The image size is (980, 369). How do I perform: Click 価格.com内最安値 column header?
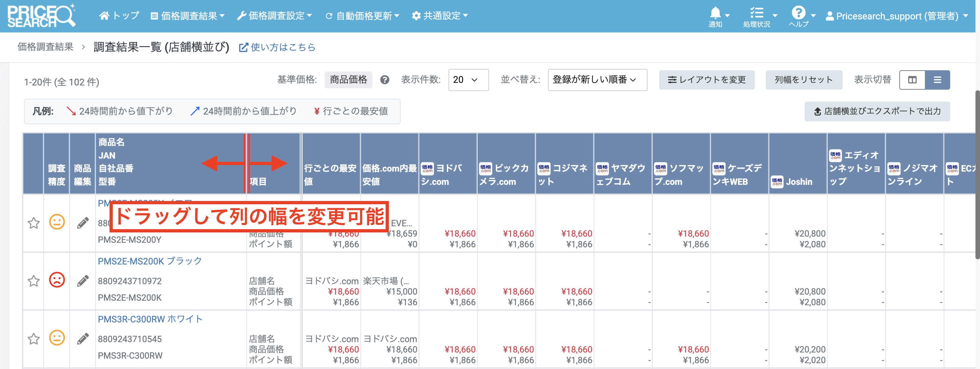[390, 164]
